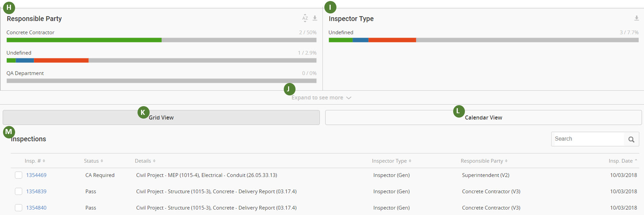
Task: Sort inspections by Insp. # column arrows
Action: coord(44,161)
